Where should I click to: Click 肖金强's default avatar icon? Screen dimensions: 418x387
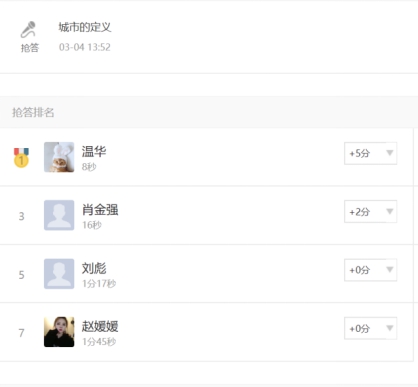[x=59, y=215]
